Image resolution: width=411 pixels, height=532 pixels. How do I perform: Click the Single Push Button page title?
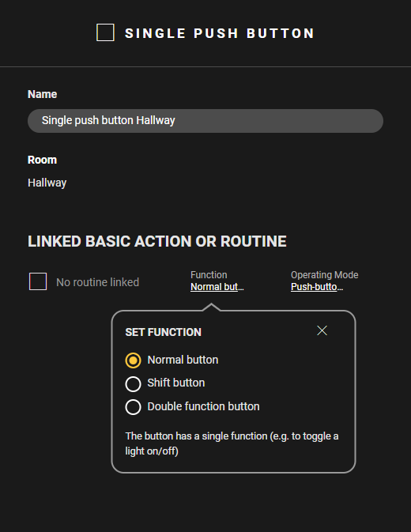220,33
